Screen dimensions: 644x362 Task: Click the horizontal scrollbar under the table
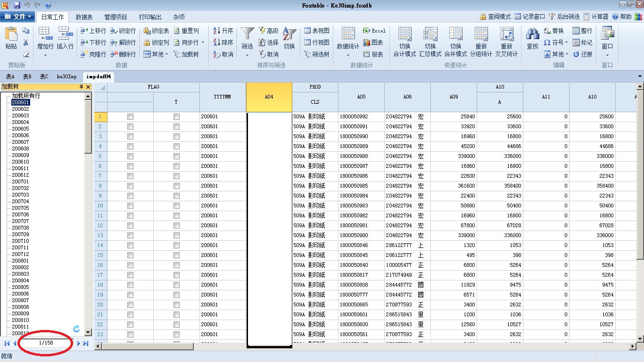point(148,346)
